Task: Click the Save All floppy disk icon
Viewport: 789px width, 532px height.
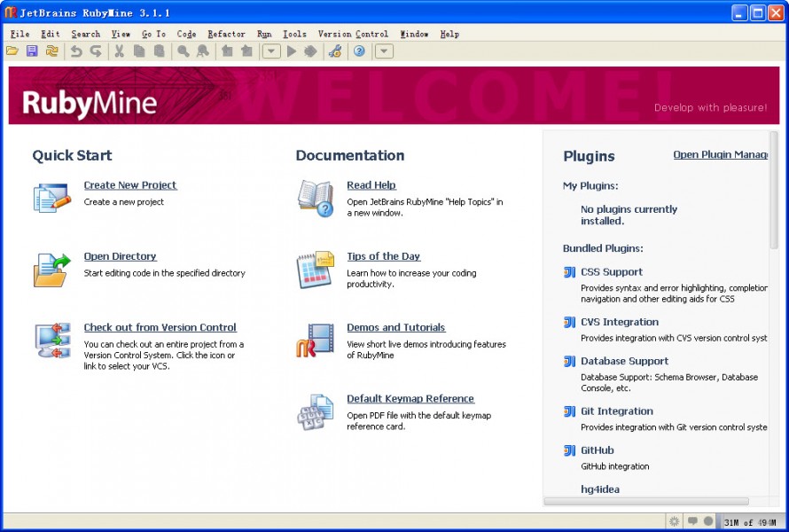Action: [32, 51]
